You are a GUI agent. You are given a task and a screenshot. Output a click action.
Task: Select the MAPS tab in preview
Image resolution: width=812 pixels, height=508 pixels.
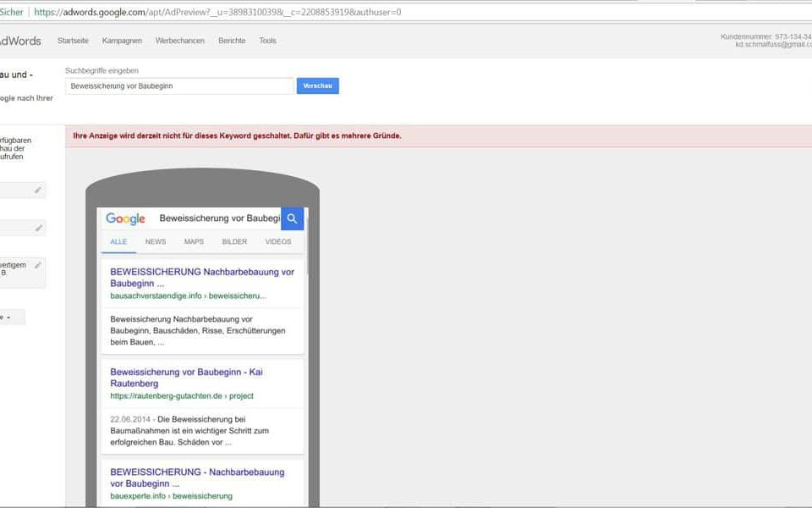pyautogui.click(x=194, y=241)
